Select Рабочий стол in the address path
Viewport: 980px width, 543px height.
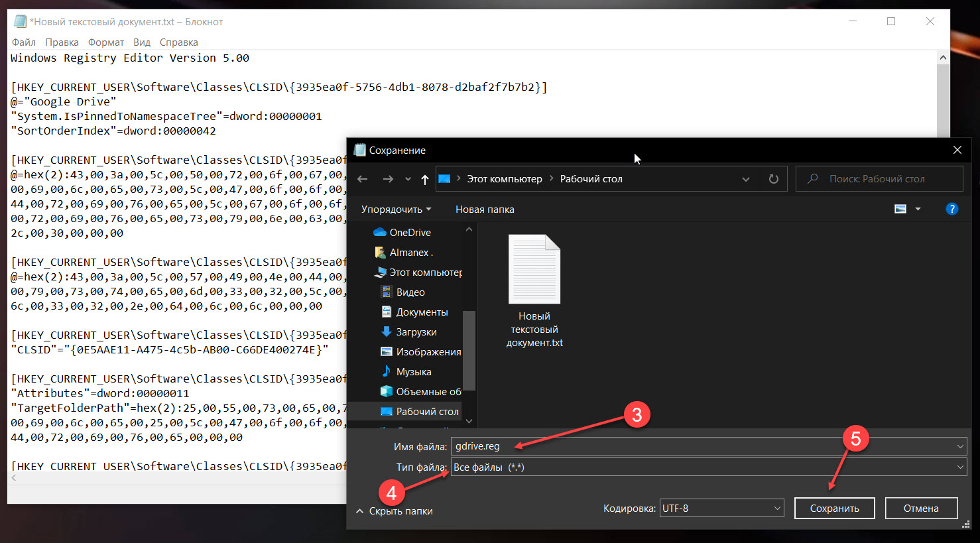pyautogui.click(x=591, y=179)
